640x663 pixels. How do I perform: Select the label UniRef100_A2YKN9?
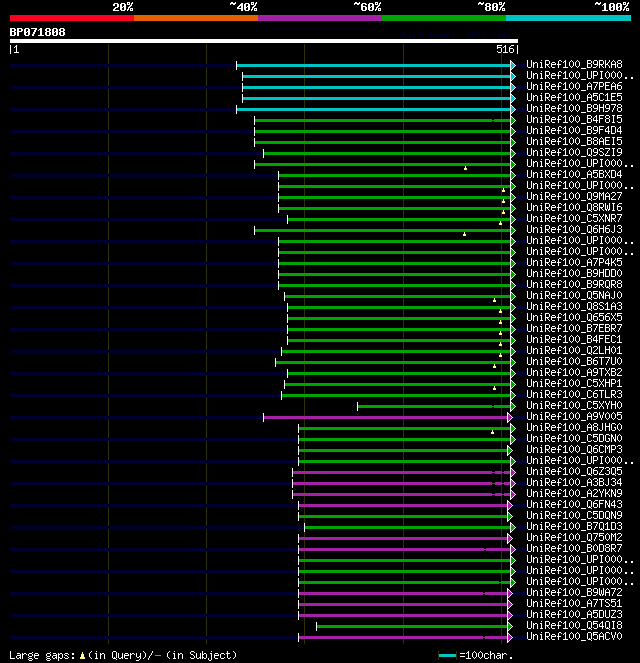pyautogui.click(x=574, y=493)
